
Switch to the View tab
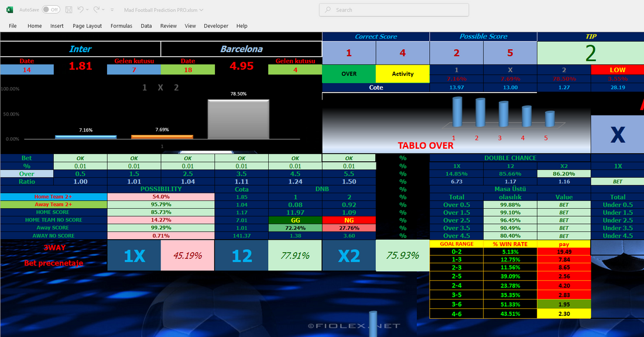click(190, 26)
